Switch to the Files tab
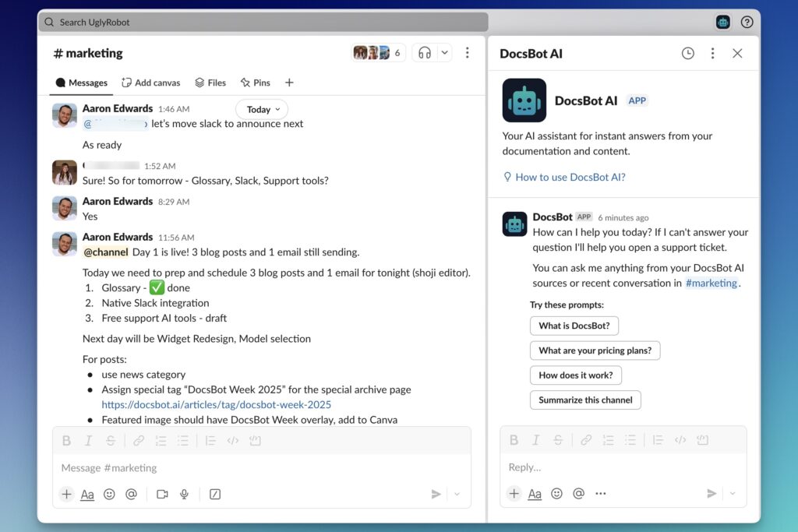Viewport: 798px width, 532px height. (x=210, y=83)
